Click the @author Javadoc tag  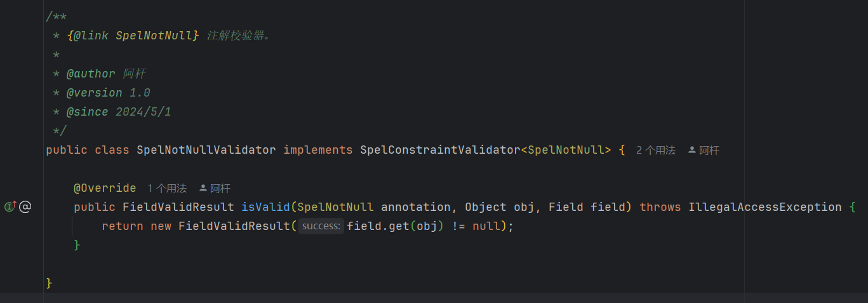tap(91, 74)
